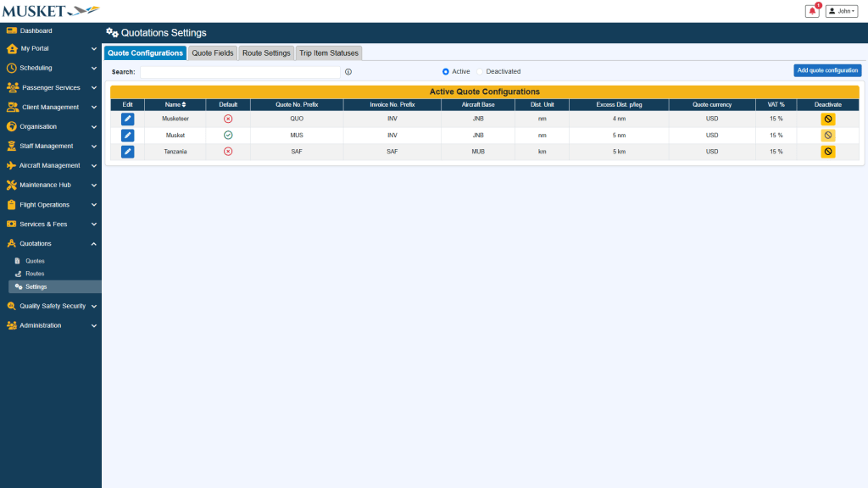The height and width of the screenshot is (488, 868).
Task: Click the edit pencil icon for Musketeer
Action: 127,119
